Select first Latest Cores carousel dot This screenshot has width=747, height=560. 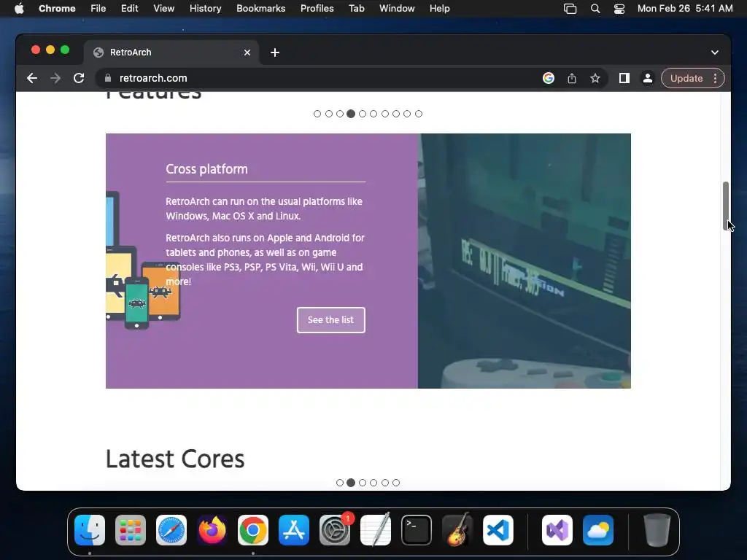(340, 483)
